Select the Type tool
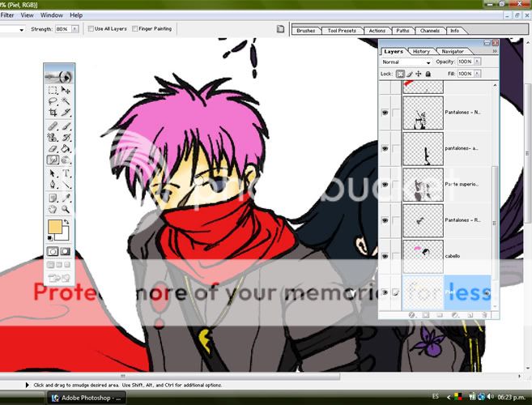The height and width of the screenshot is (405, 532). click(66, 173)
